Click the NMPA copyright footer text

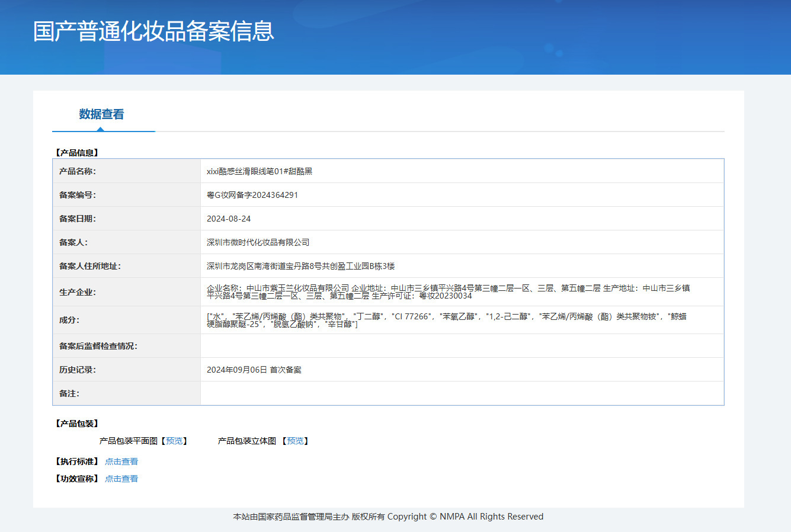click(x=388, y=517)
